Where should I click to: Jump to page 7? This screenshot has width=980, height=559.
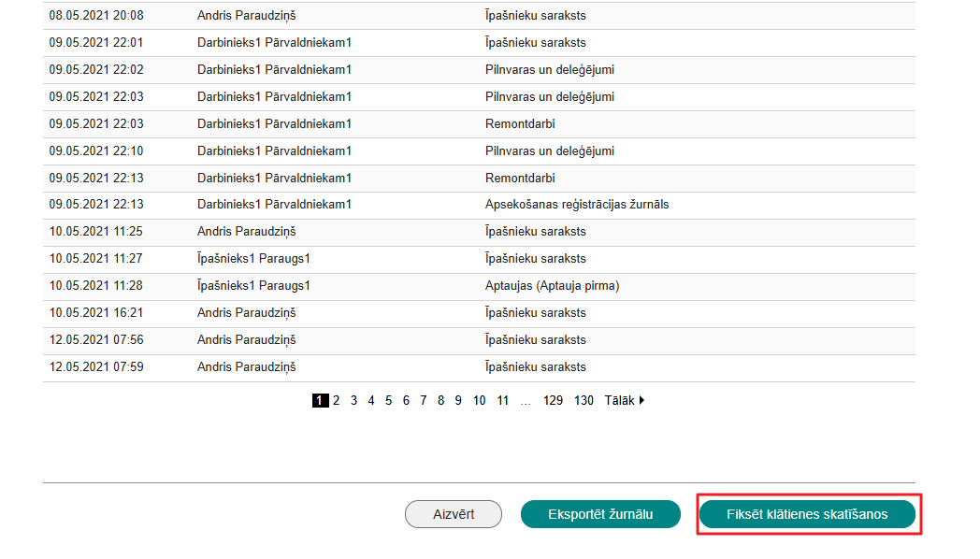424,400
